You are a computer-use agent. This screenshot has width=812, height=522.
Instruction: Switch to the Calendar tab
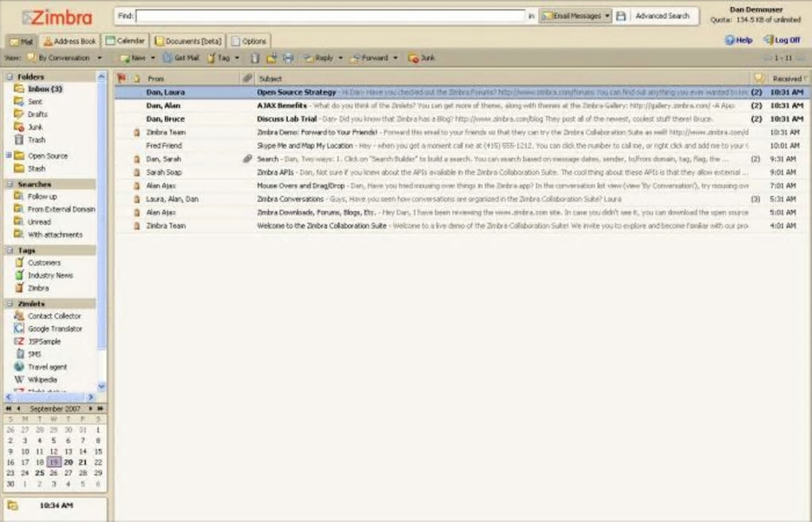[x=125, y=41]
